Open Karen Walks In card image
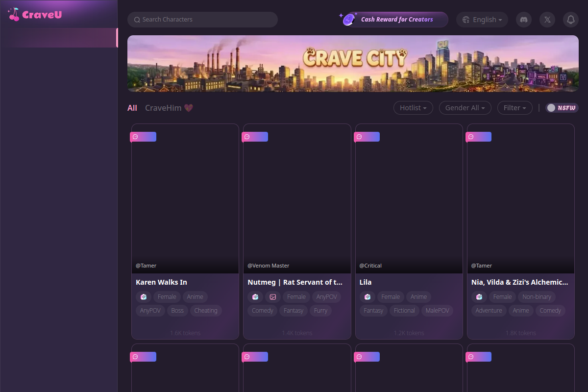The image size is (588, 392). pos(185,198)
